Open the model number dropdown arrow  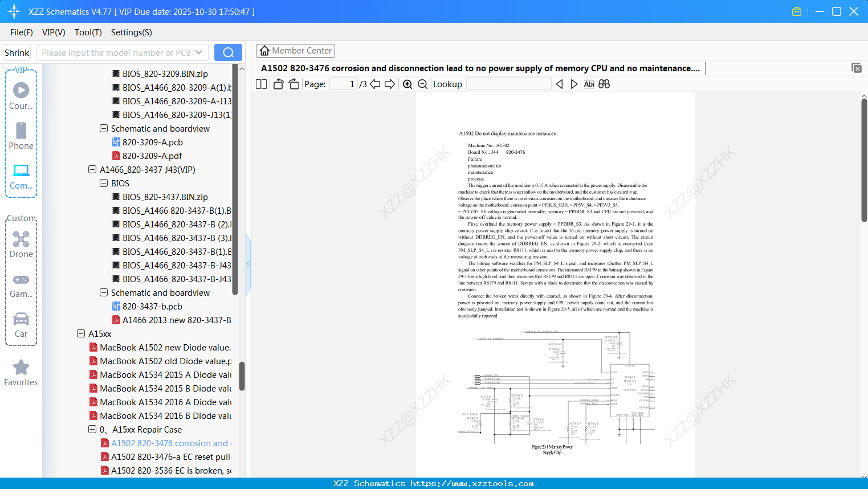pos(199,52)
